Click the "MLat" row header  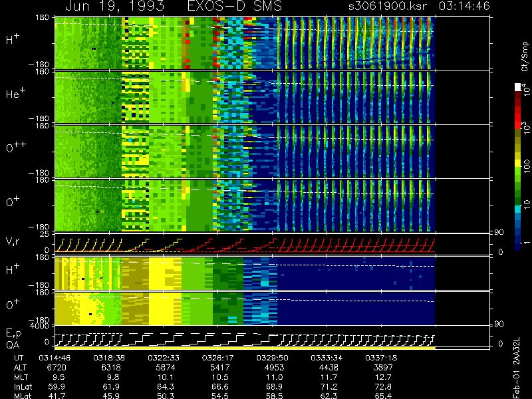[23, 396]
